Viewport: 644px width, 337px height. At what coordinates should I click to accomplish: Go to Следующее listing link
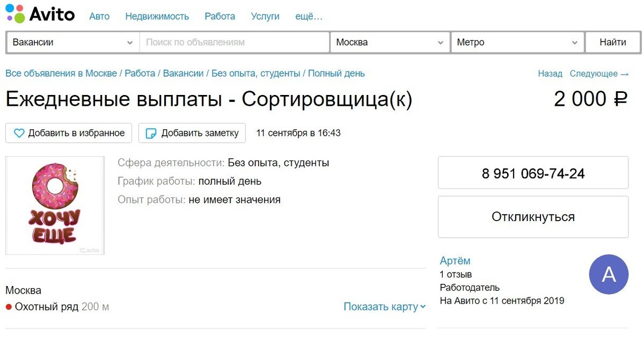(x=599, y=74)
